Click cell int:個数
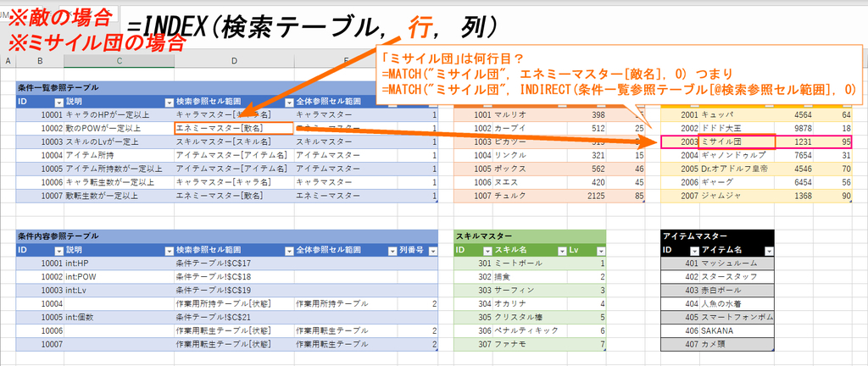 click(x=119, y=318)
